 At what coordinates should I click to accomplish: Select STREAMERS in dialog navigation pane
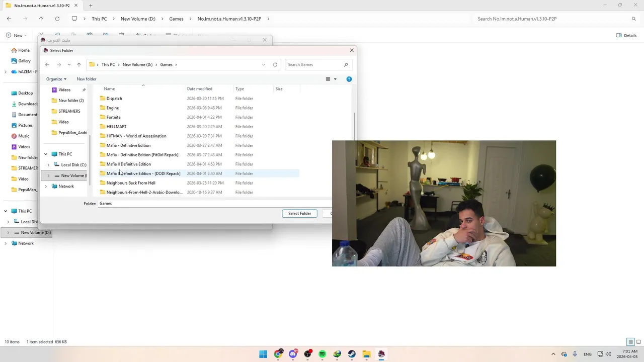tap(69, 111)
